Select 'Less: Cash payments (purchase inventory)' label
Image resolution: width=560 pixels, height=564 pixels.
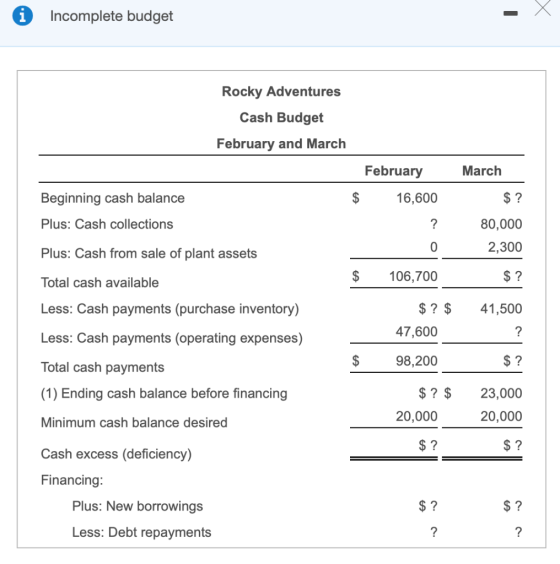pyautogui.click(x=170, y=309)
